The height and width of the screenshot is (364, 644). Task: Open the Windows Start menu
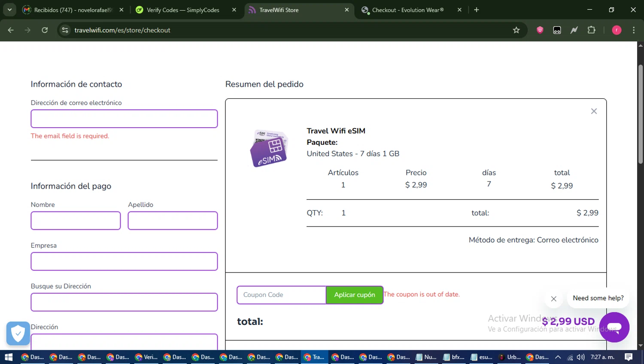coord(9,357)
